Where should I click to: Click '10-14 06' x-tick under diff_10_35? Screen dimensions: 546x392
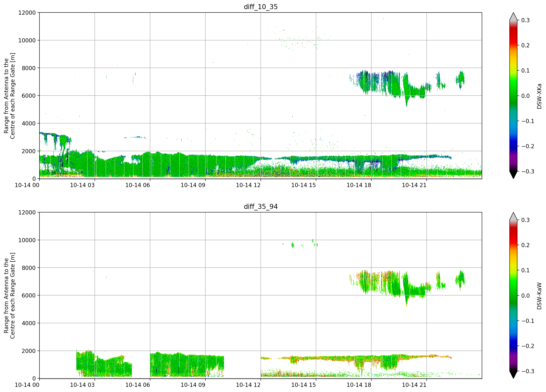[x=138, y=185]
